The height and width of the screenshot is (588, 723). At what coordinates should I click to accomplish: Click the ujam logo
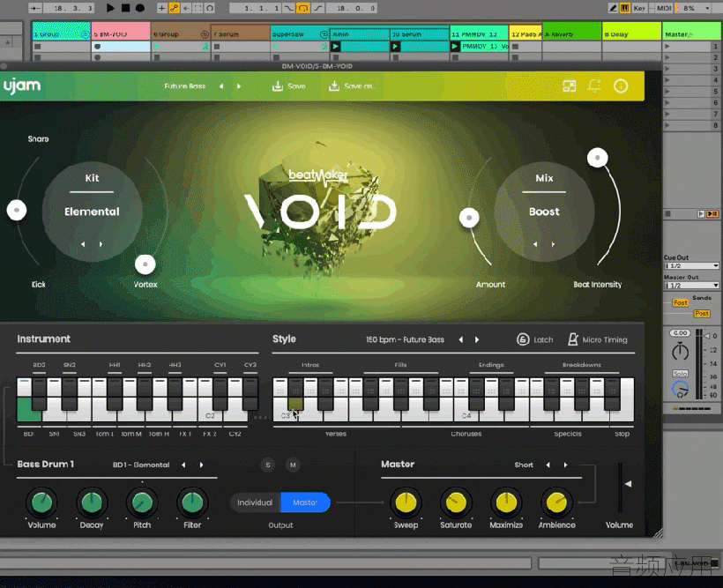[22, 86]
